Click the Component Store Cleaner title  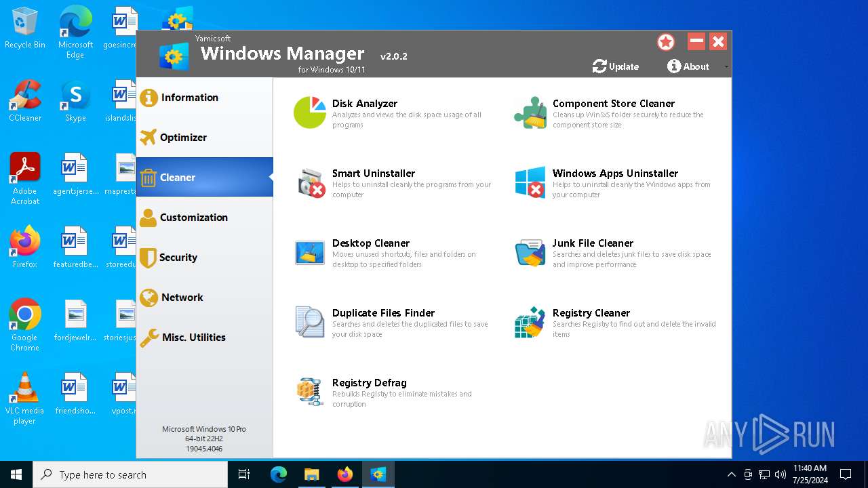click(614, 104)
